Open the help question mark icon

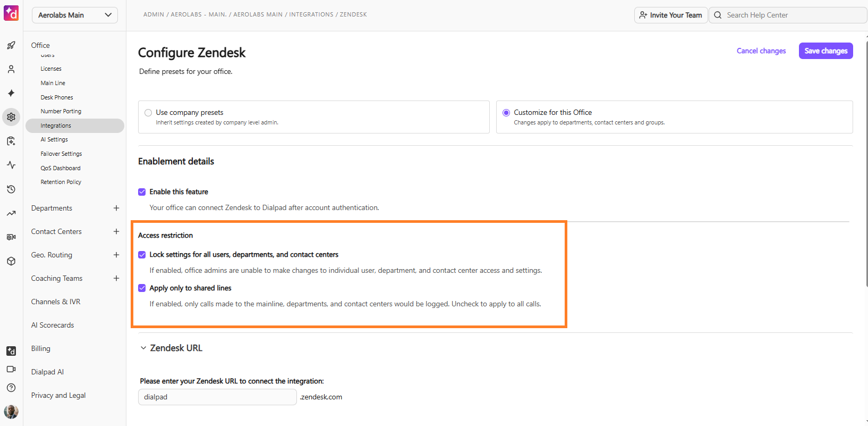(11, 388)
